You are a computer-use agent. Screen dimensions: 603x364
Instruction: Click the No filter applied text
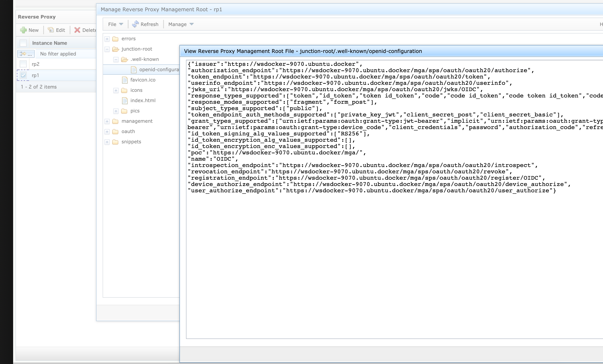58,54
